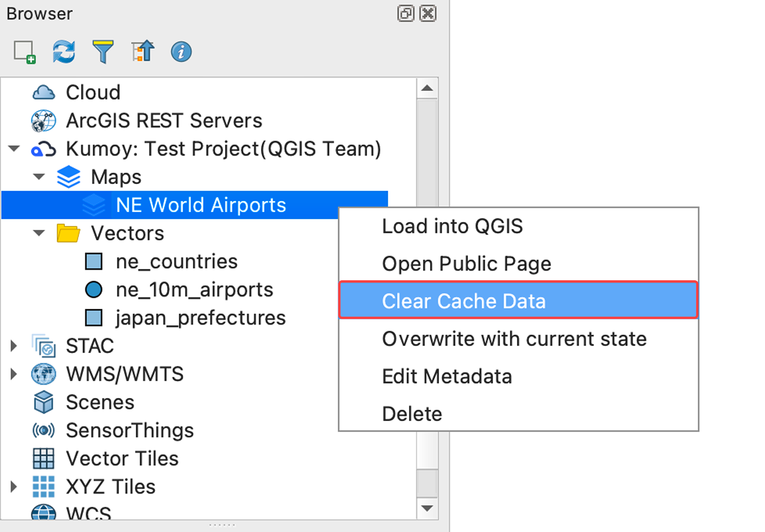Toggle the properties widget info icon
This screenshot has width=765, height=532.
coord(181,51)
